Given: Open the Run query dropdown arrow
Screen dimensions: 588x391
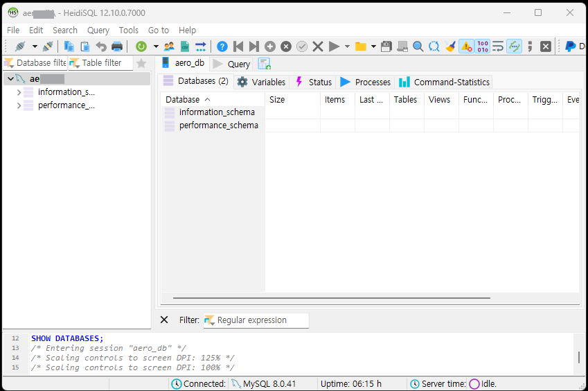Looking at the screenshot, I should pos(347,46).
